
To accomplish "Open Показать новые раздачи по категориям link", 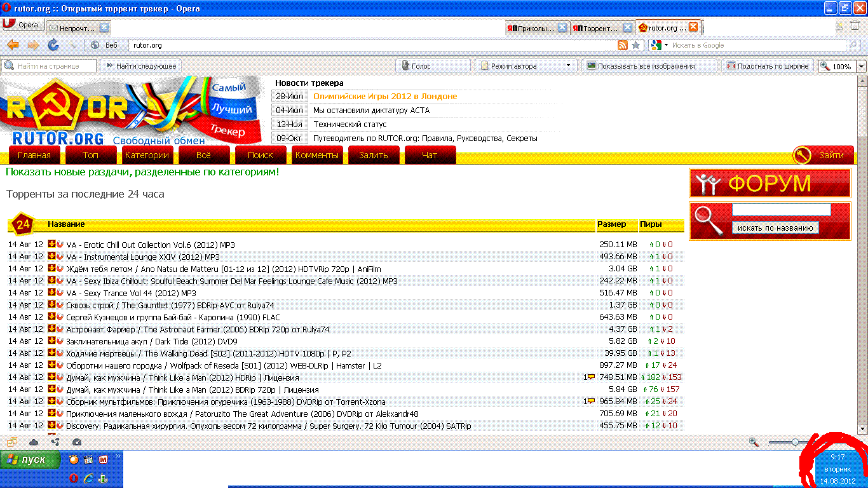I will pyautogui.click(x=142, y=172).
